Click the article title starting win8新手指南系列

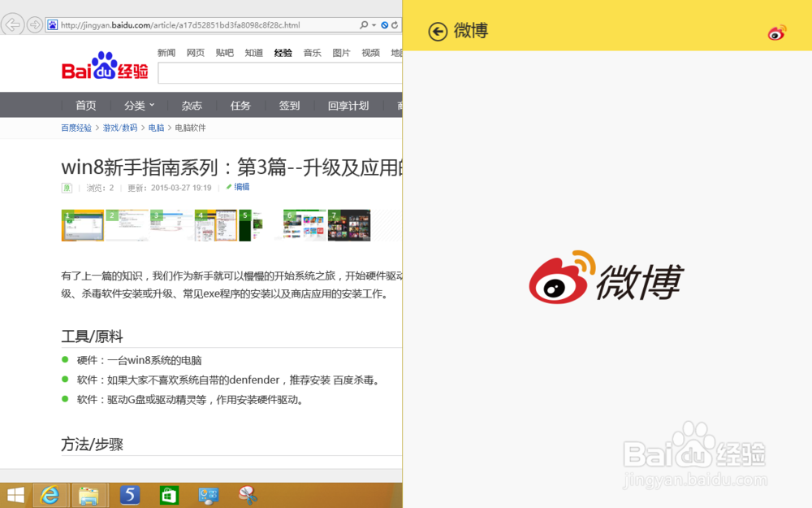coord(231,167)
